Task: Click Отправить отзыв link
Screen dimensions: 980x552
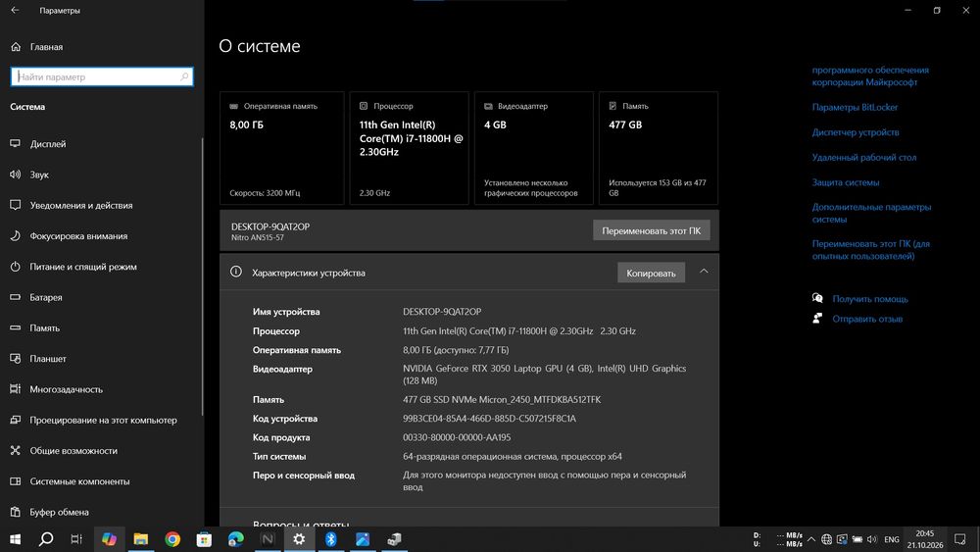Action: [x=867, y=319]
